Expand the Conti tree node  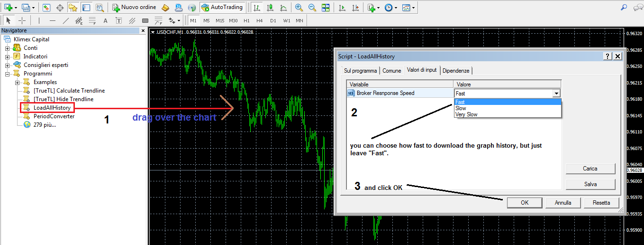coord(8,48)
